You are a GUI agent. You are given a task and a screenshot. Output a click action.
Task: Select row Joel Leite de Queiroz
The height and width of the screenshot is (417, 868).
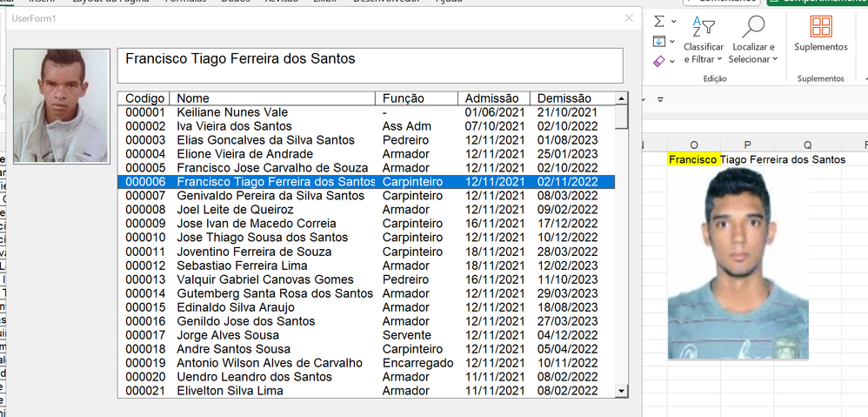(366, 210)
